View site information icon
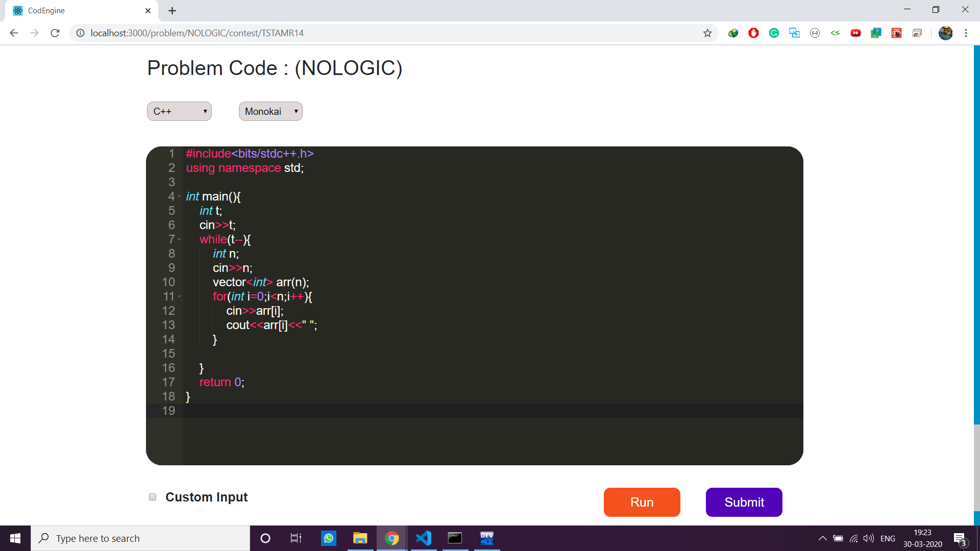Viewport: 980px width, 551px height. (80, 33)
